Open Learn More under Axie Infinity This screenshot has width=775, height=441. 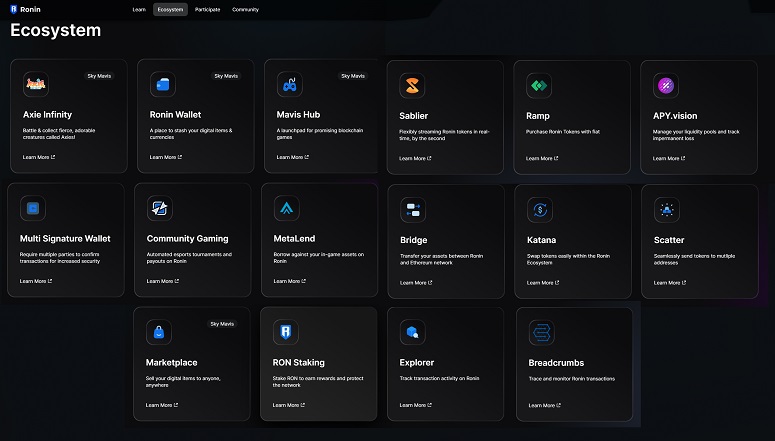pyautogui.click(x=39, y=157)
